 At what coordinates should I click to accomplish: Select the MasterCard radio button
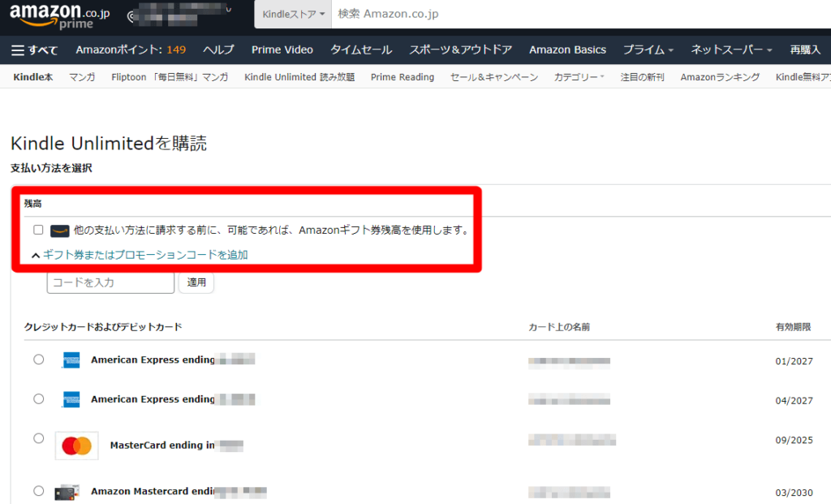tap(39, 438)
